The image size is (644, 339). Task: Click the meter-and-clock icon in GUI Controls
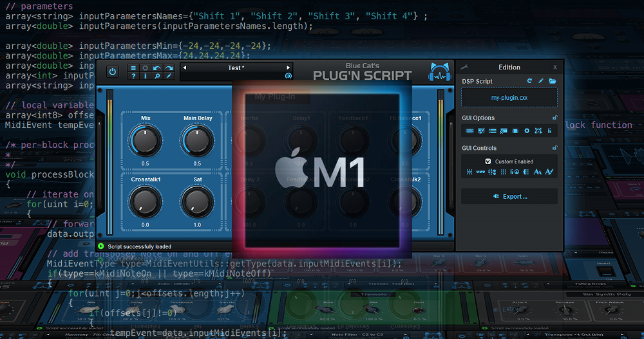(x=515, y=172)
